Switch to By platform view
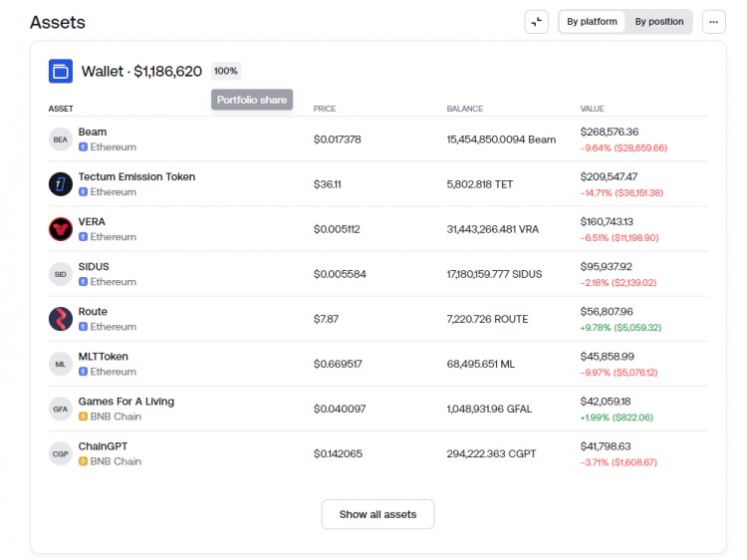 tap(592, 22)
